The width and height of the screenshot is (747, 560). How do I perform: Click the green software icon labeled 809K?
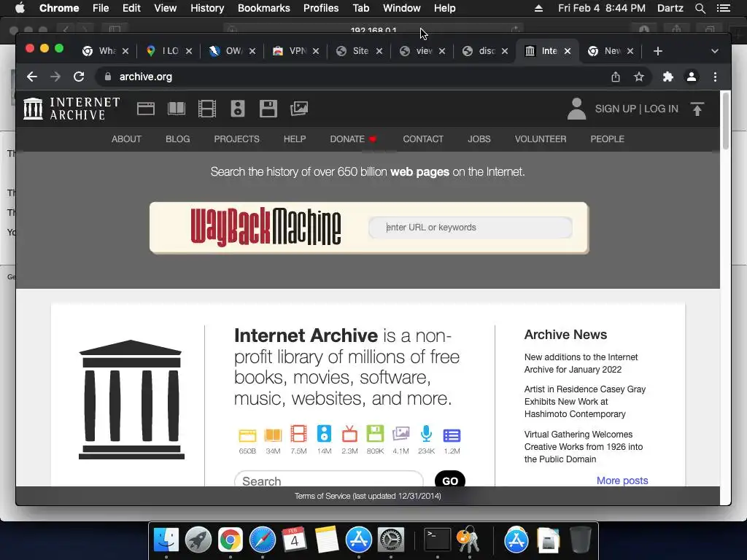tap(375, 434)
